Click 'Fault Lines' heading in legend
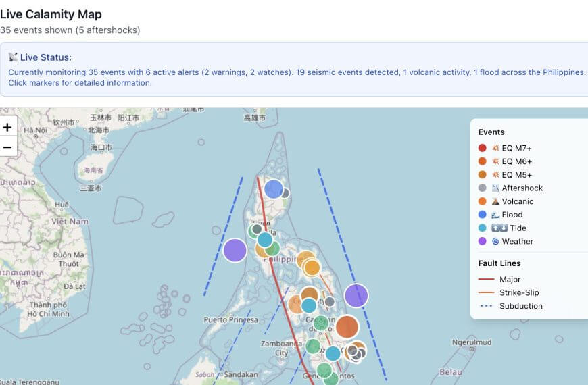Viewport: 588px width, 385px height. 499,263
